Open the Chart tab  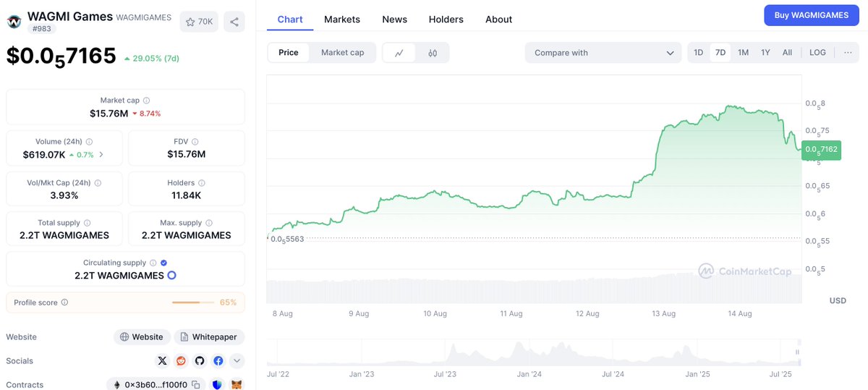(x=290, y=20)
